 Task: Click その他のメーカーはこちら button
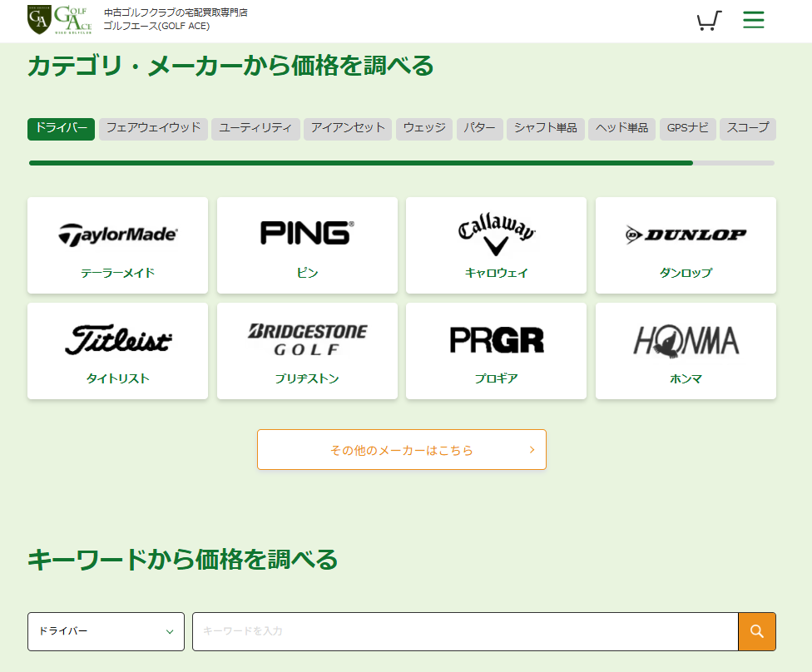point(402,450)
